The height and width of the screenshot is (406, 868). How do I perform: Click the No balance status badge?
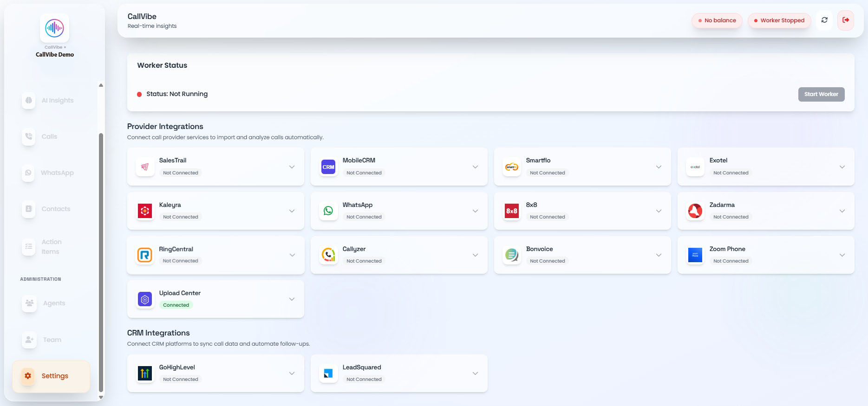point(717,20)
